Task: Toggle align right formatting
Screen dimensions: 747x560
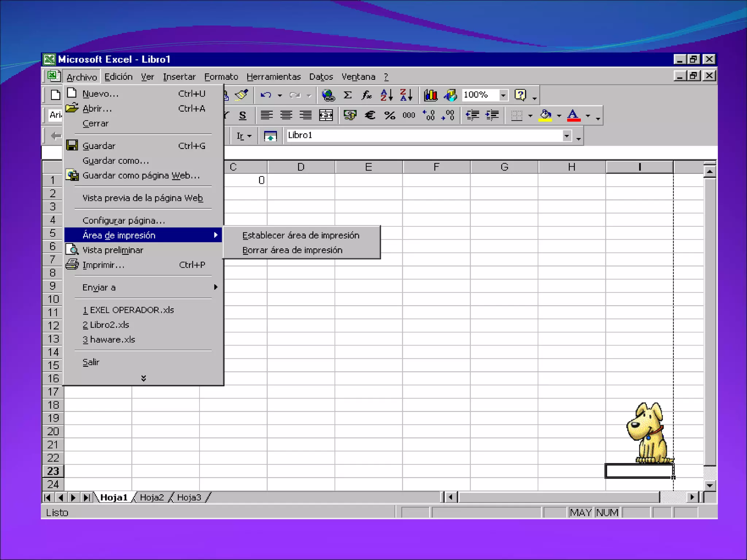Action: (x=306, y=116)
